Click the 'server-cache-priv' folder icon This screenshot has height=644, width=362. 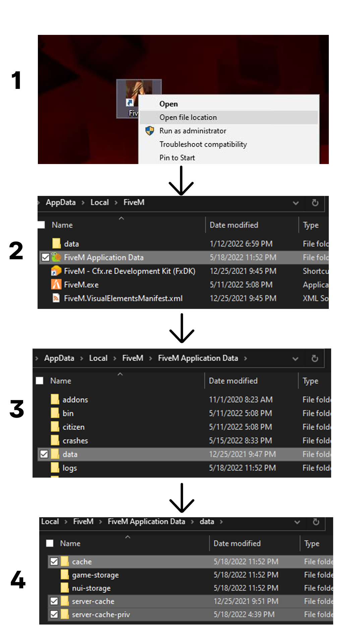coord(65,614)
